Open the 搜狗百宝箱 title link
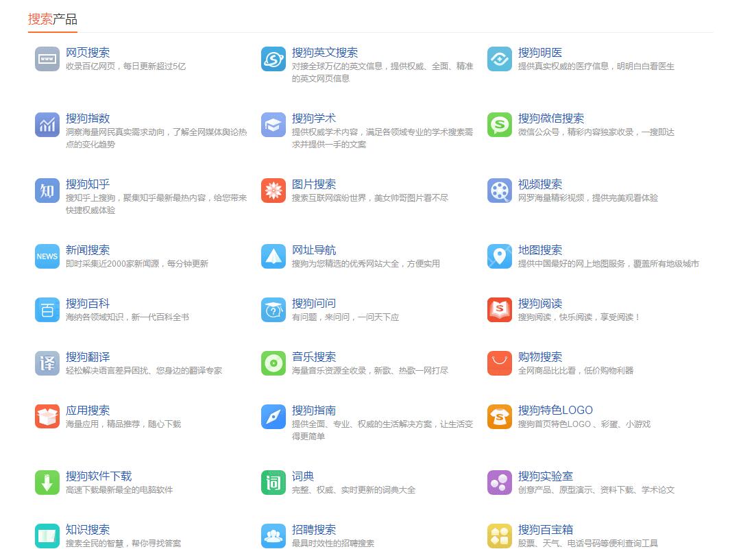Screen dimensions: 730x560 [546, 529]
